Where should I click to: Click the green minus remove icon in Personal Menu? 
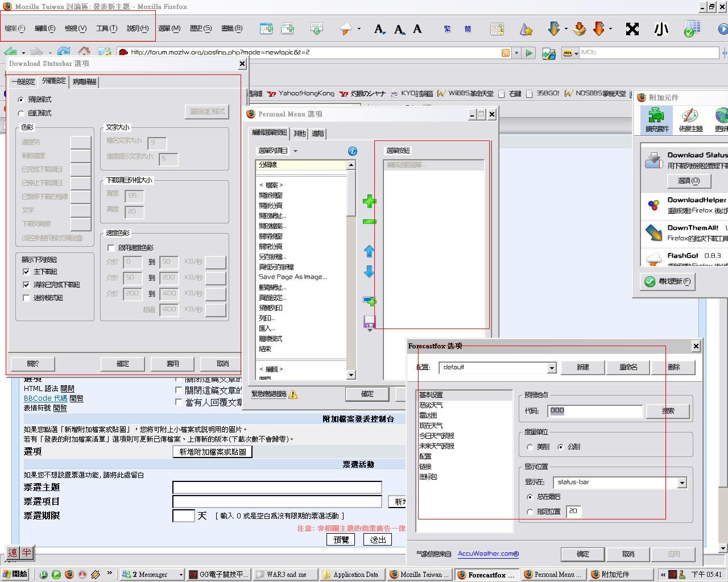point(369,222)
